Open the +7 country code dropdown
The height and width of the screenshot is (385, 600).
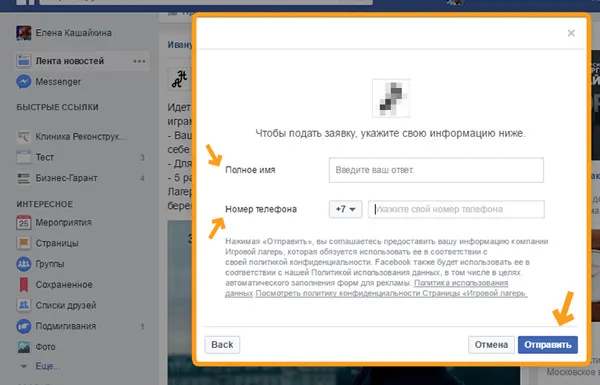[346, 209]
